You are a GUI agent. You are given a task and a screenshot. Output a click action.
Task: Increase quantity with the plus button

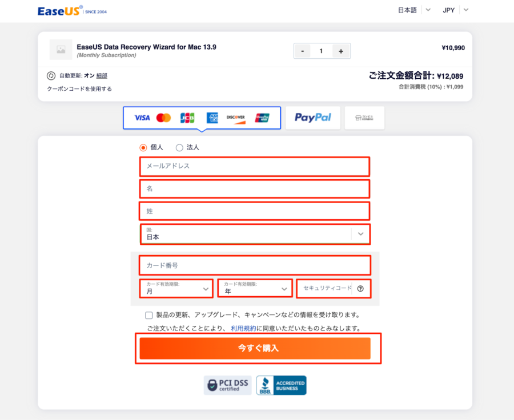click(x=341, y=51)
